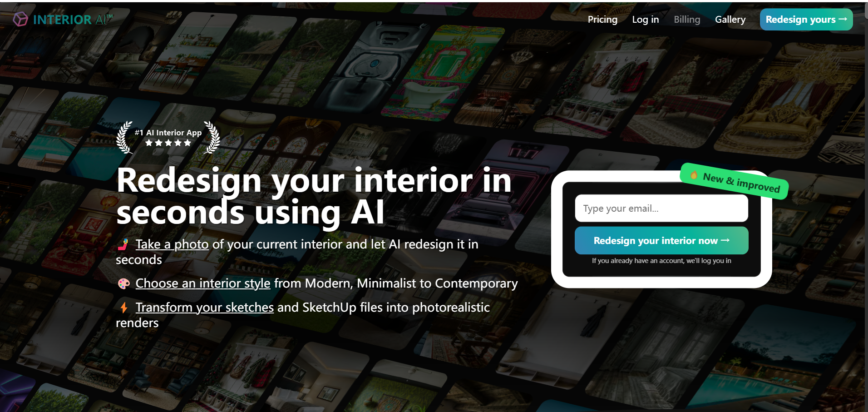Follow the Transform your sketches link
Screen dimensions: 868x412
click(205, 308)
